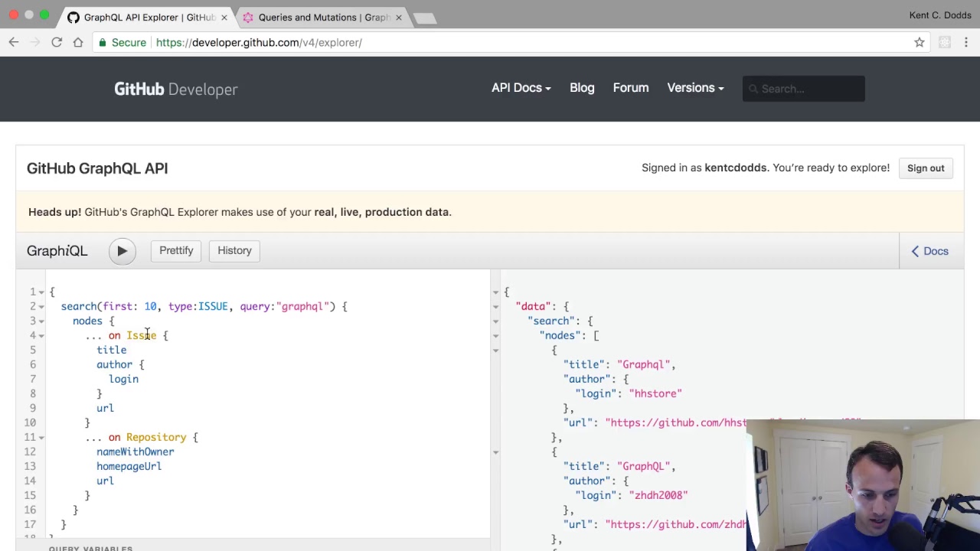Click the GraphQL favicon on second tab
The height and width of the screenshot is (551, 980).
(x=248, y=17)
